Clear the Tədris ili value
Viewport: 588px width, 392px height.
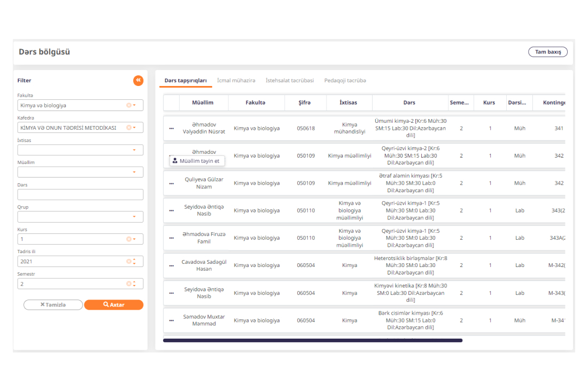tap(128, 262)
